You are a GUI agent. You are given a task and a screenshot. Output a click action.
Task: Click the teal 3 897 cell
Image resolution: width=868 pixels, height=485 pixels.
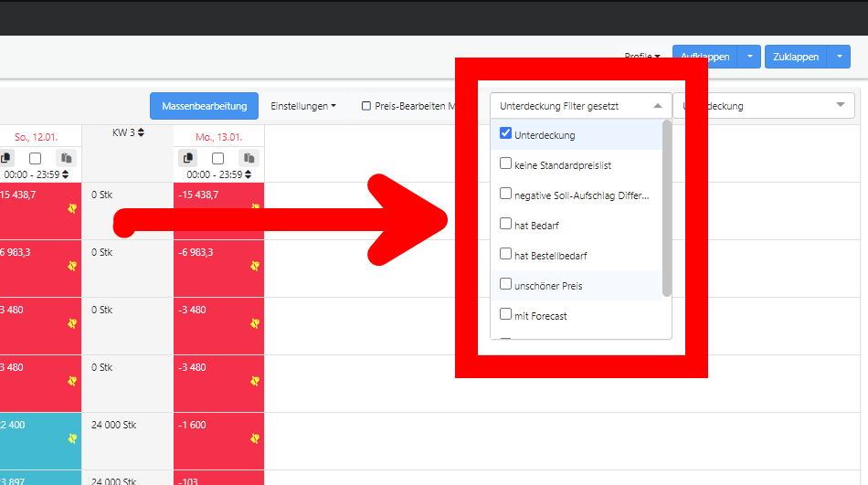coord(40,478)
